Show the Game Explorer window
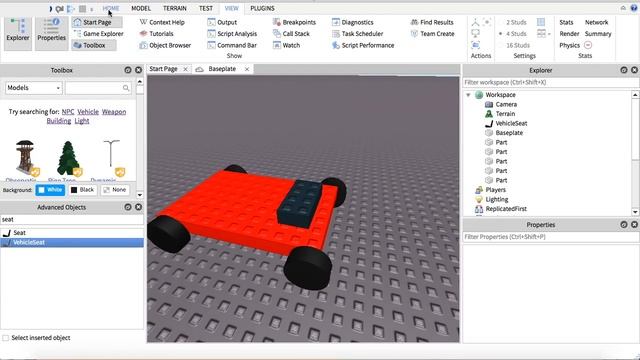Viewport: 640px width, 360px height. [x=98, y=34]
